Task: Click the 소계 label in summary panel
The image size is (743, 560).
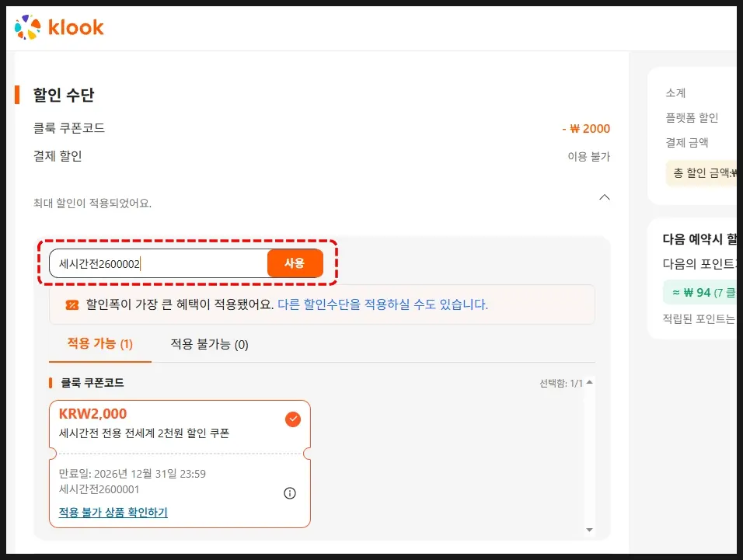Action: [675, 92]
